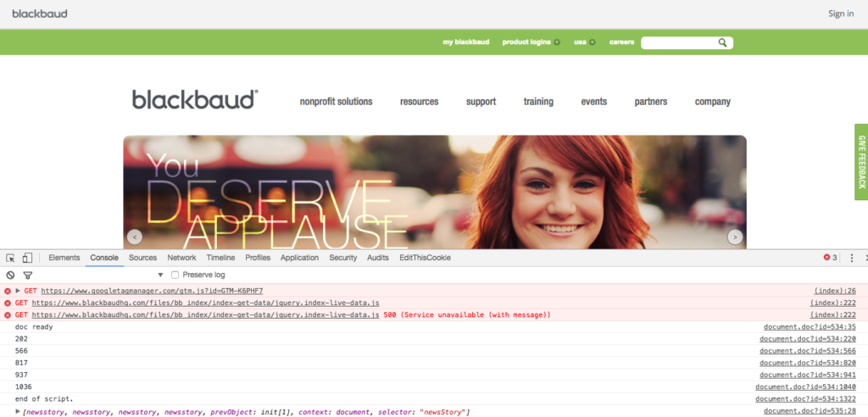868x417 pixels.
Task: Switch to the Timeline tab
Action: 221,258
